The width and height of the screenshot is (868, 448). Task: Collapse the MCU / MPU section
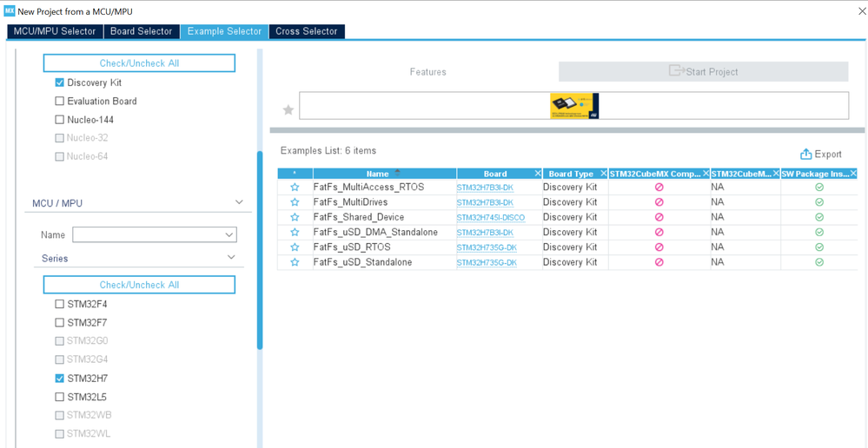(239, 202)
